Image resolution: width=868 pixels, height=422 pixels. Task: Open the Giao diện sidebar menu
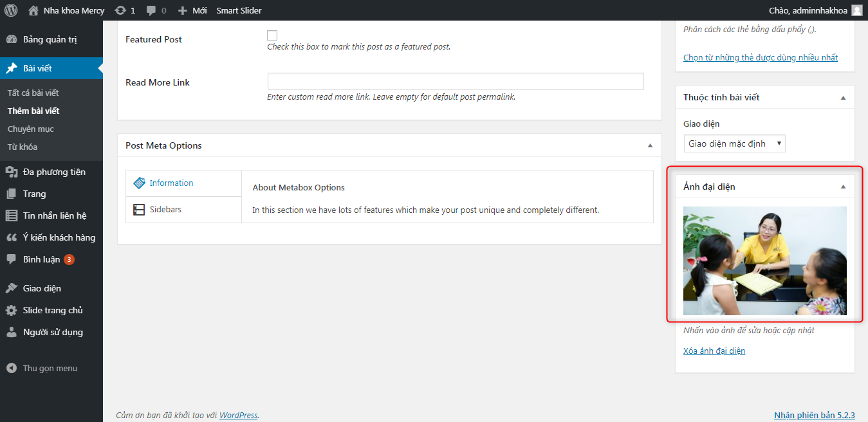[x=42, y=288]
